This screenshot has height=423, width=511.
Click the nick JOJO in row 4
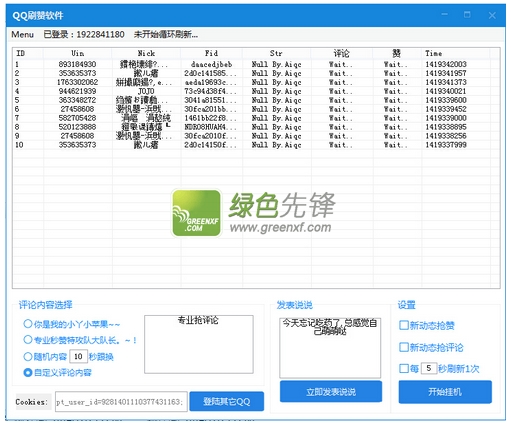coord(146,91)
